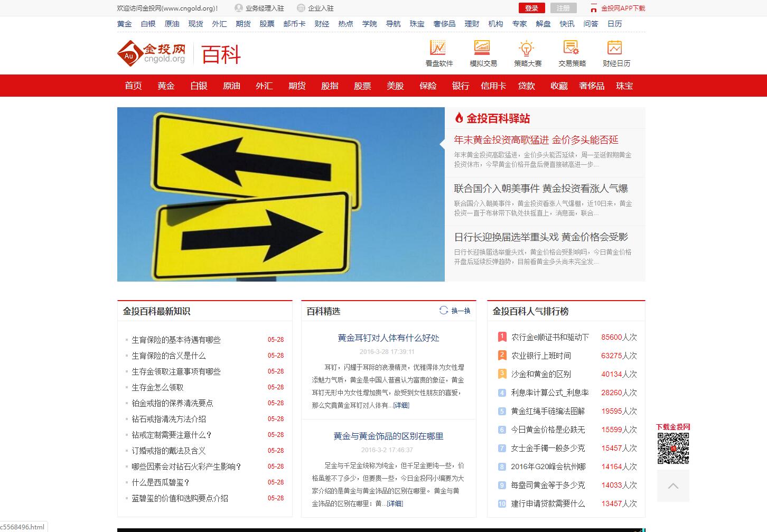Click the back-to-top arrow button
Image resolution: width=767 pixels, height=532 pixels.
click(x=673, y=486)
